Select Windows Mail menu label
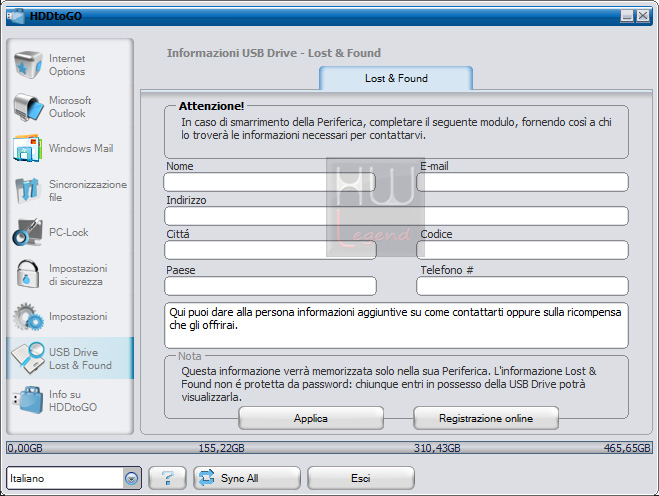Viewport: 659px width, 496px height. [81, 148]
